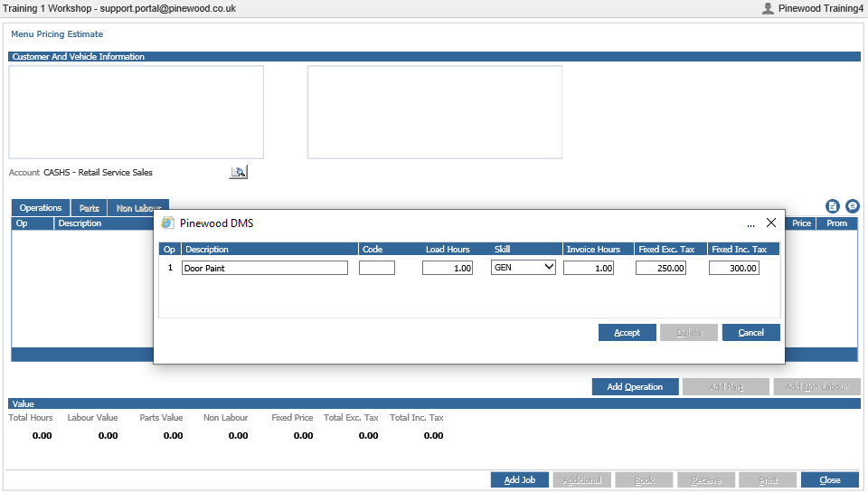
Task: Click the disabled Add Non Labour button
Action: click(x=817, y=386)
